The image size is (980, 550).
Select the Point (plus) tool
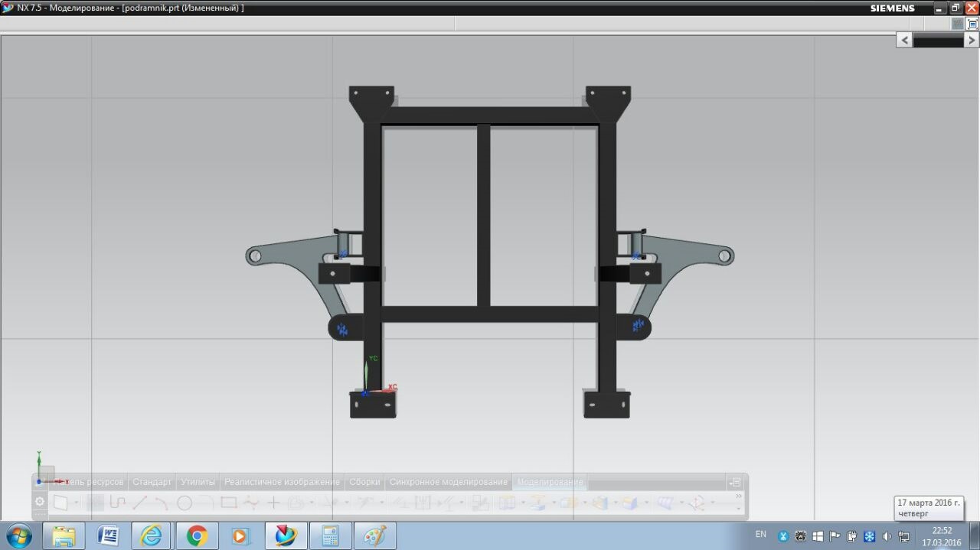click(x=273, y=503)
